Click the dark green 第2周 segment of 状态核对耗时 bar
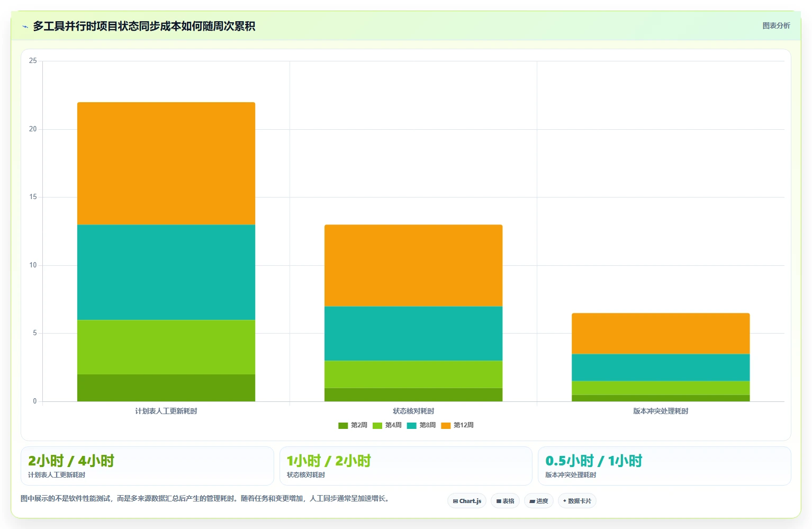The width and height of the screenshot is (812, 529). 413,394
